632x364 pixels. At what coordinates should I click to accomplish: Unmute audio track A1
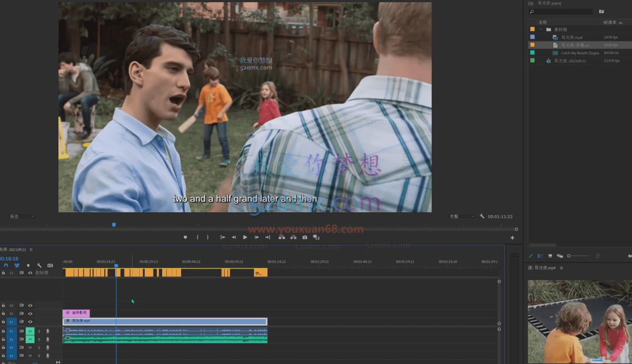click(30, 331)
